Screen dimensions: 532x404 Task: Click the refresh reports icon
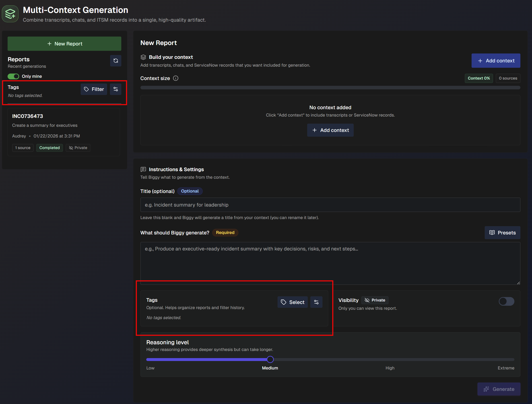[x=115, y=61]
